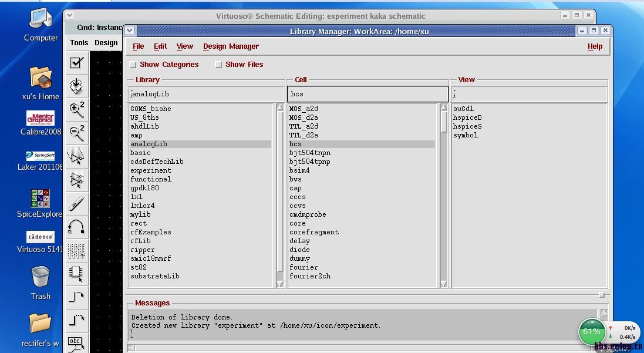Click the Check and Save toolbar icon
This screenshot has height=353, width=644.
pyautogui.click(x=76, y=63)
